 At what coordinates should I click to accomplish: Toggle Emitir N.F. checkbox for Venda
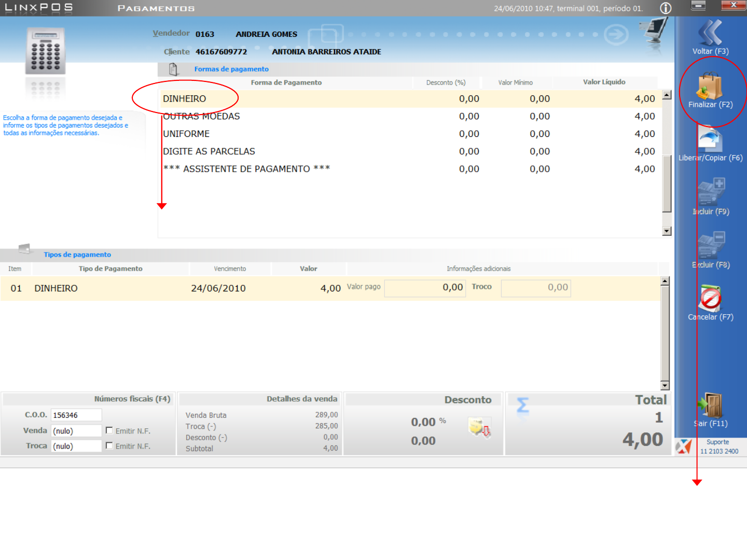click(x=109, y=430)
